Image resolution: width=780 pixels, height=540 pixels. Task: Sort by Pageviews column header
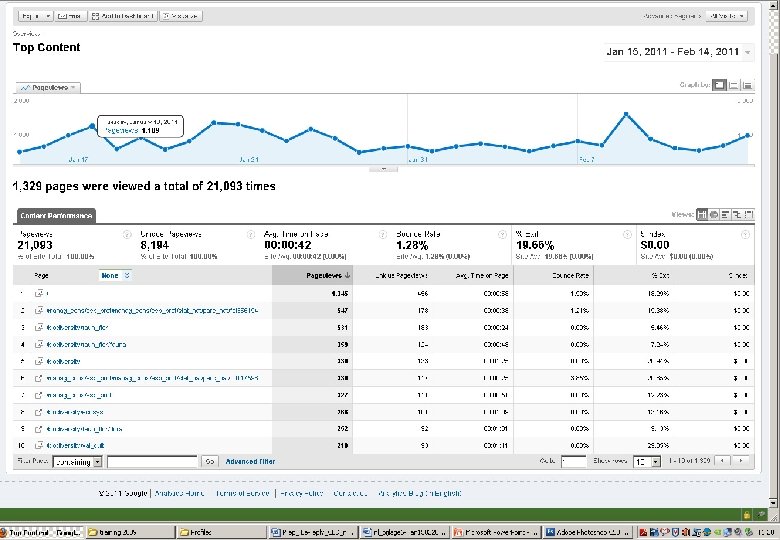coord(312,275)
